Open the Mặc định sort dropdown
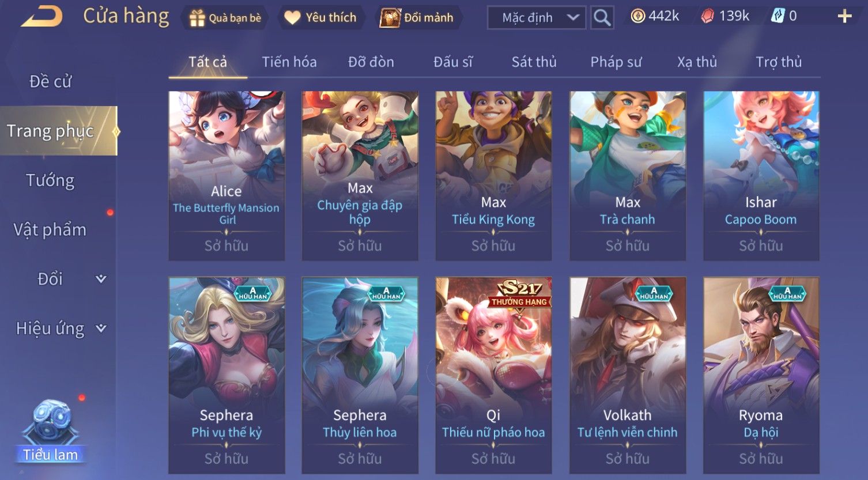The height and width of the screenshot is (480, 868). (537, 18)
